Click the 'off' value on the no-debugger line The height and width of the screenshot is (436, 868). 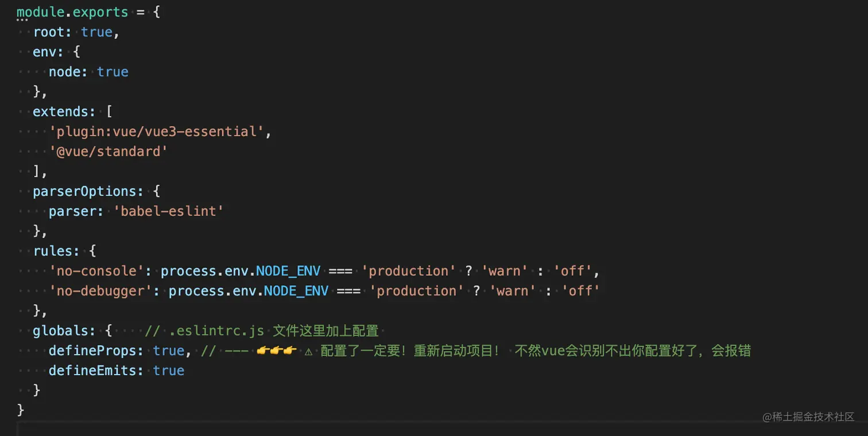pos(580,291)
